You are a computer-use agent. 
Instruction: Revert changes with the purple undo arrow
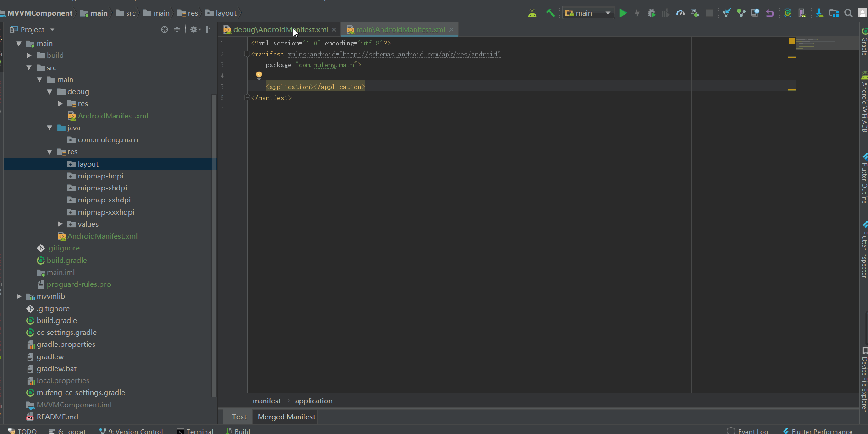point(770,13)
